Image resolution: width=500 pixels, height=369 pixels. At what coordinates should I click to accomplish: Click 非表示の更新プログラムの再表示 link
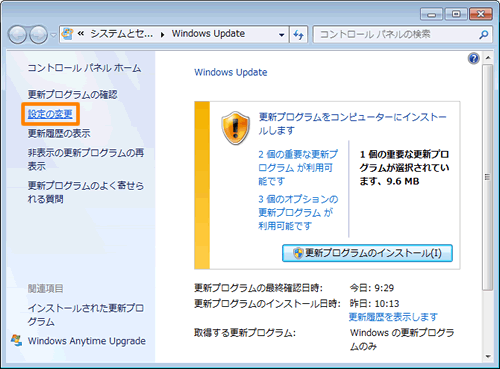[x=86, y=159]
